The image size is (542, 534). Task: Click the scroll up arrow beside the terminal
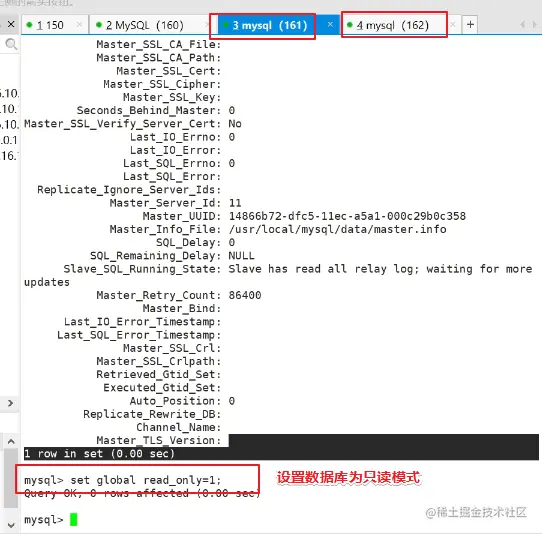tap(11, 441)
